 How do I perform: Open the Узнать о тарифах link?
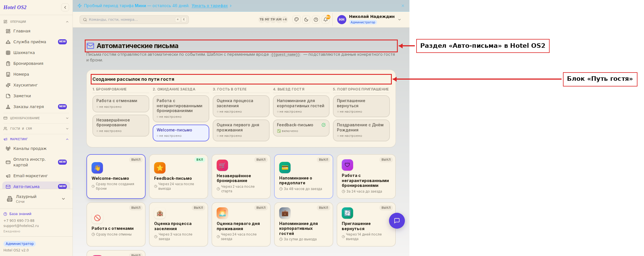point(210,6)
